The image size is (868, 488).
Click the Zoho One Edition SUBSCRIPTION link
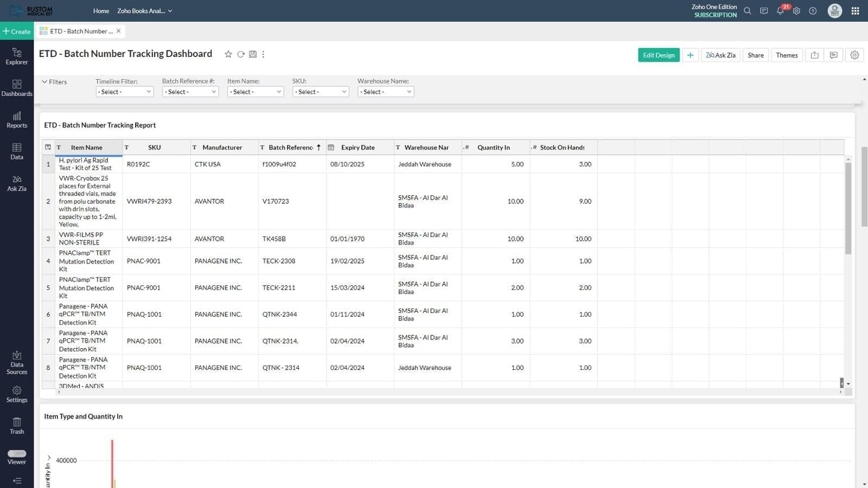click(x=714, y=11)
